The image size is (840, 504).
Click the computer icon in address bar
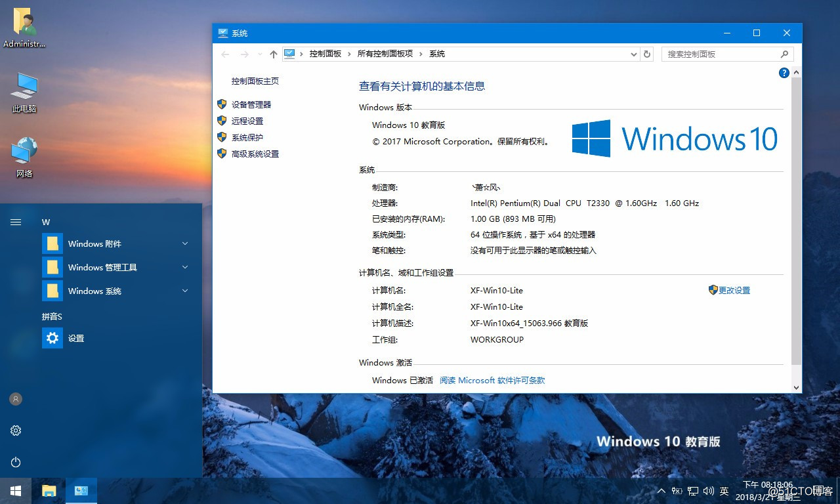tap(289, 54)
